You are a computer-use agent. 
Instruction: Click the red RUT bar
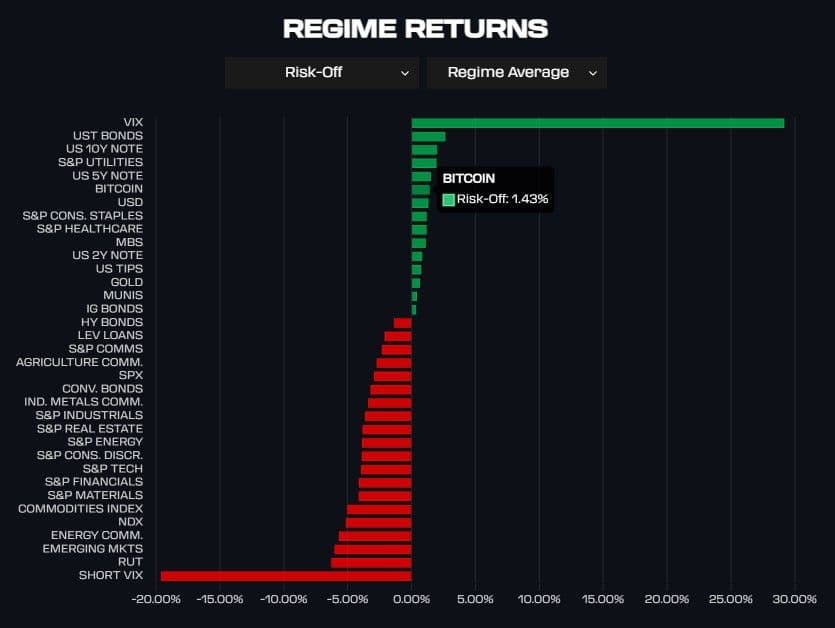pyautogui.click(x=371, y=563)
